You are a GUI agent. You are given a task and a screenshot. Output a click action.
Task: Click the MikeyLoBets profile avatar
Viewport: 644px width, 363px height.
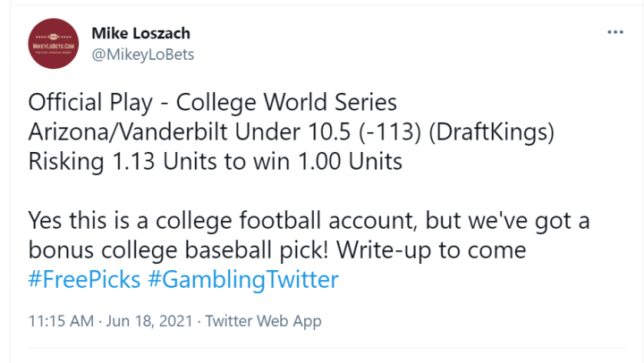[53, 44]
